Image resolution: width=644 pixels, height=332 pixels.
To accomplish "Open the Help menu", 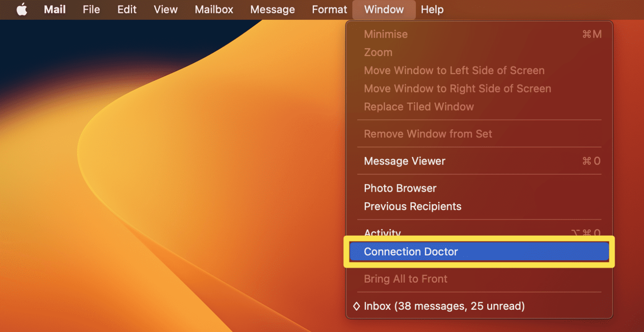I will point(432,9).
